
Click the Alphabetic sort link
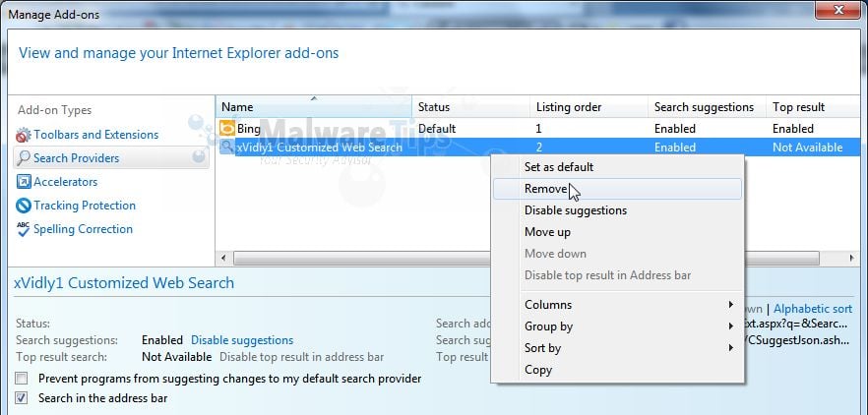click(813, 309)
